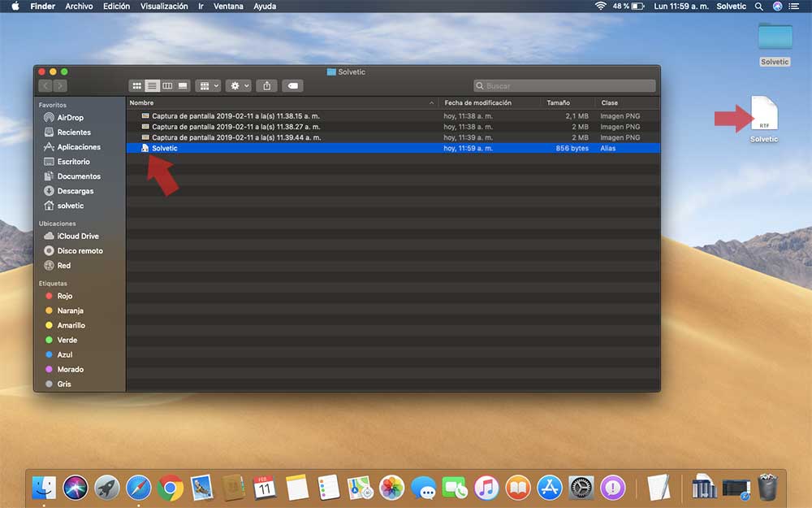812x508 pixels.
Task: Open the gear action menu
Action: click(x=239, y=86)
